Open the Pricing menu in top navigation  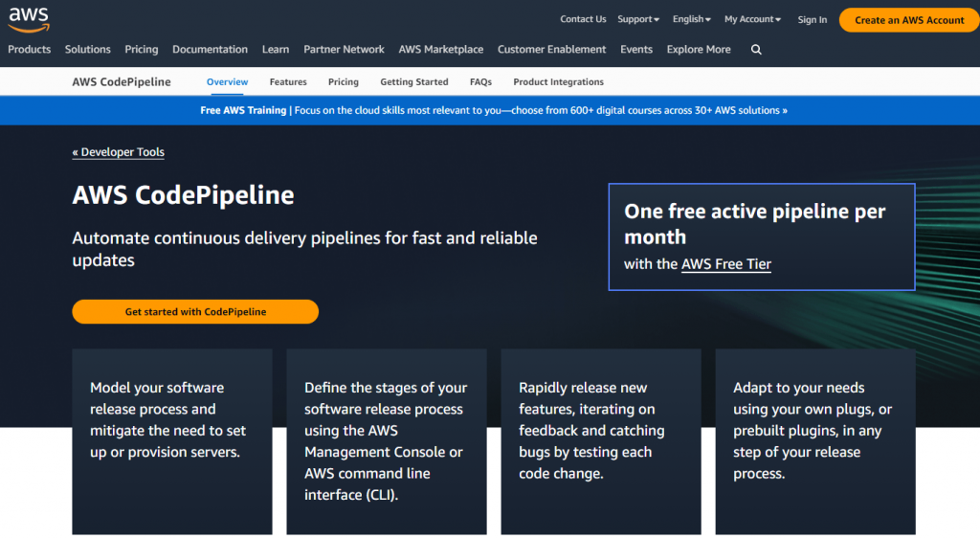[142, 50]
